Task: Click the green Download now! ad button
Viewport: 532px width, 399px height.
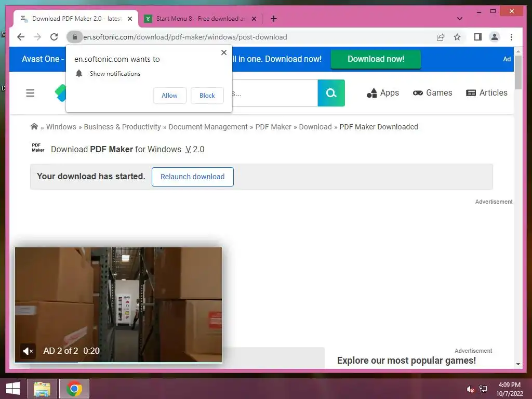Action: pos(376,59)
